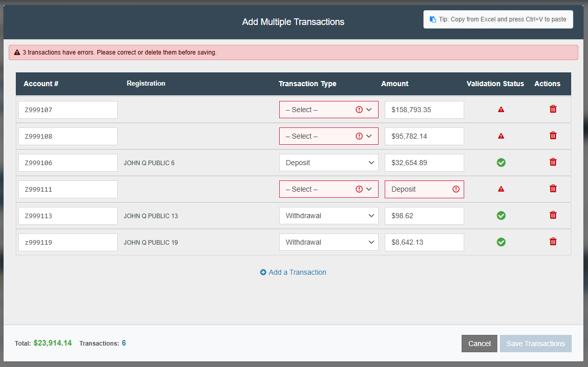588x367 pixels.
Task: Click the Copy from Excel tip box
Action: pos(498,19)
